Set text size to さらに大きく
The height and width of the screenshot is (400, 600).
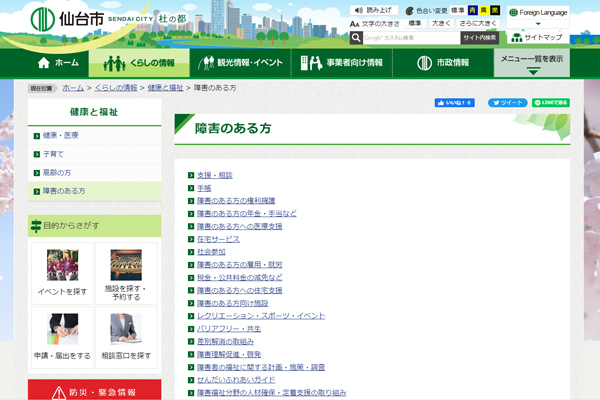[x=477, y=23]
